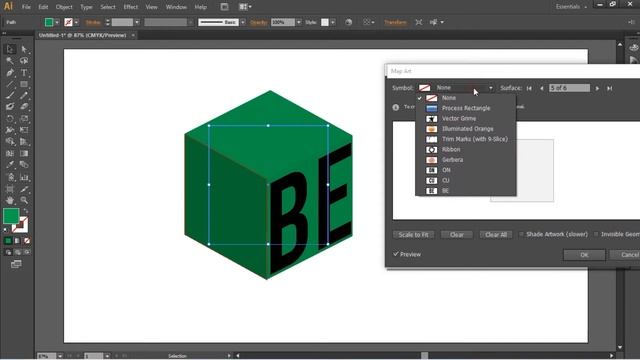640x360 pixels.
Task: Select the Slice tool
Action: (24, 189)
